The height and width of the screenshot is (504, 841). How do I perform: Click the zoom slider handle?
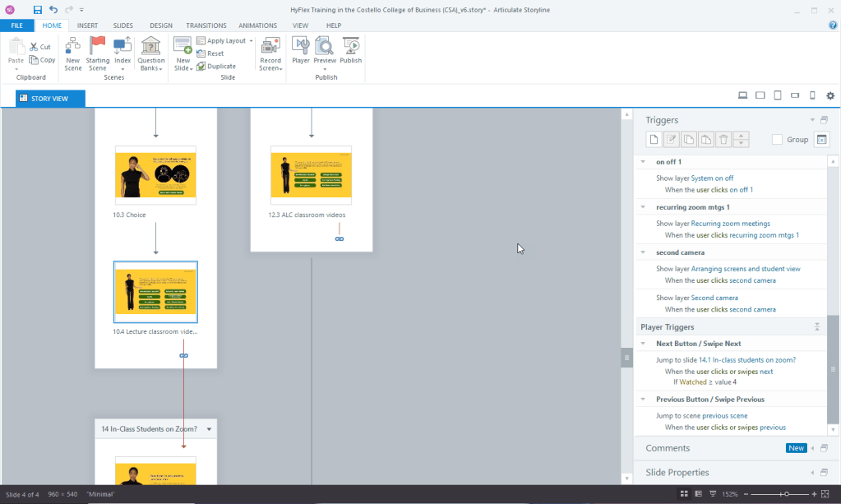click(x=787, y=494)
